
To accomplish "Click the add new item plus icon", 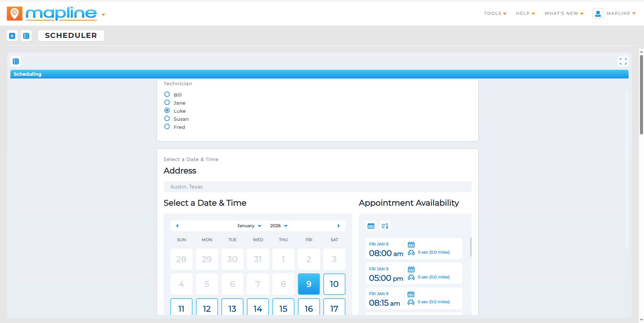I will pyautogui.click(x=12, y=36).
